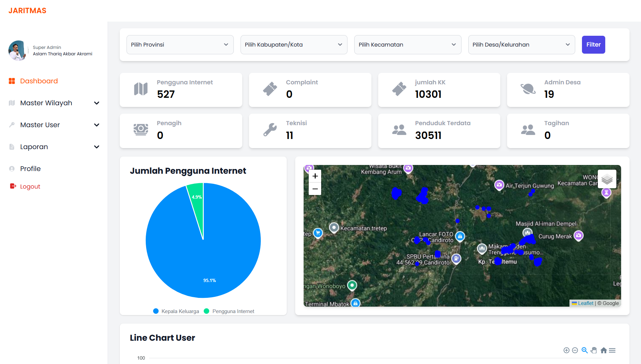Open the Pilih Desa/Kelurahan dropdown
This screenshot has width=641, height=364.
pyautogui.click(x=521, y=45)
